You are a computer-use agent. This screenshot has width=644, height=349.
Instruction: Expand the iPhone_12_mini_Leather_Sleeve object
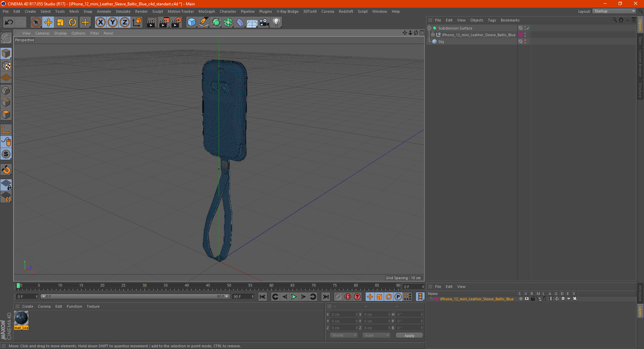pos(433,35)
